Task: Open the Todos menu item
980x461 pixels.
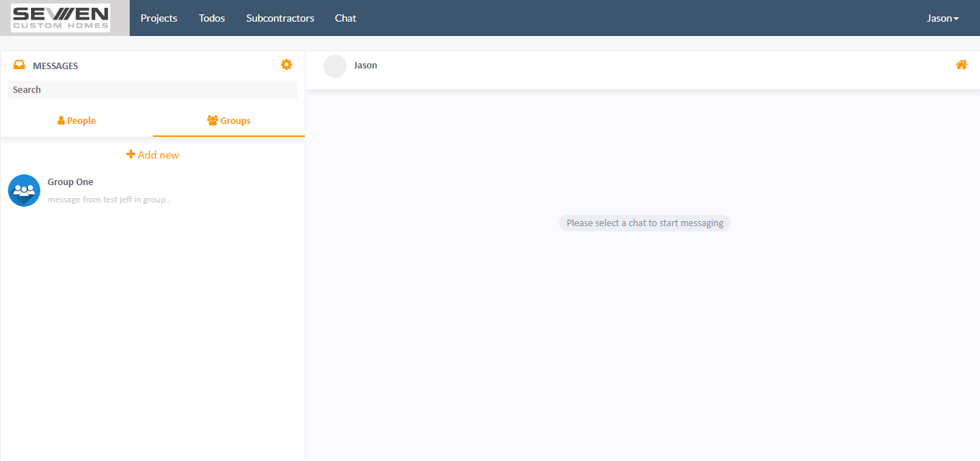Action: (x=211, y=18)
